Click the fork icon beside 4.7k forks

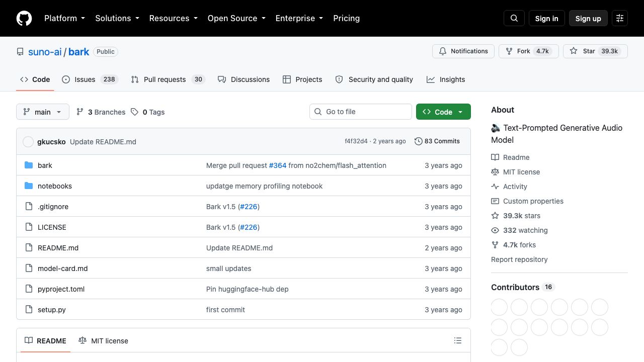[495, 245]
